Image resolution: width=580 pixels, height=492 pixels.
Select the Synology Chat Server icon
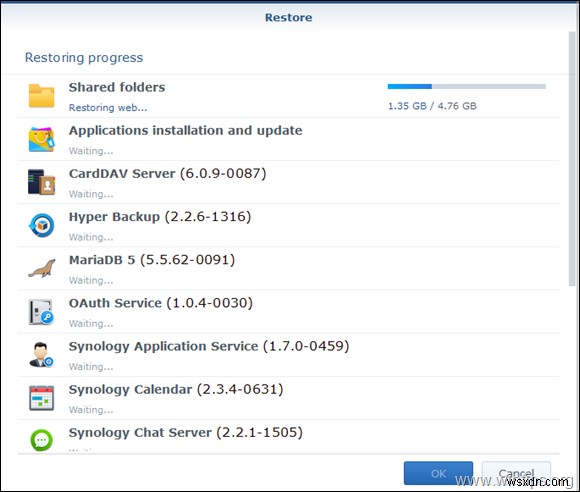click(x=41, y=440)
